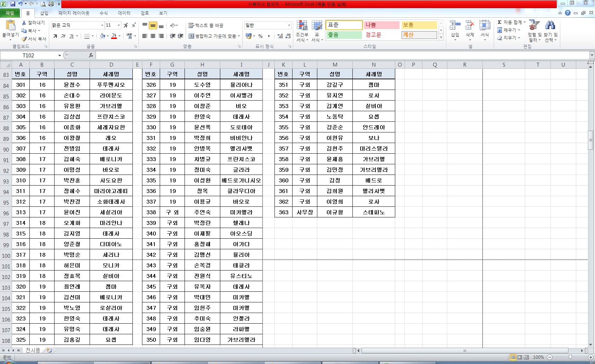This screenshot has height=364, width=595.
Task: Apply the 경고문 cell style
Action: click(381, 35)
